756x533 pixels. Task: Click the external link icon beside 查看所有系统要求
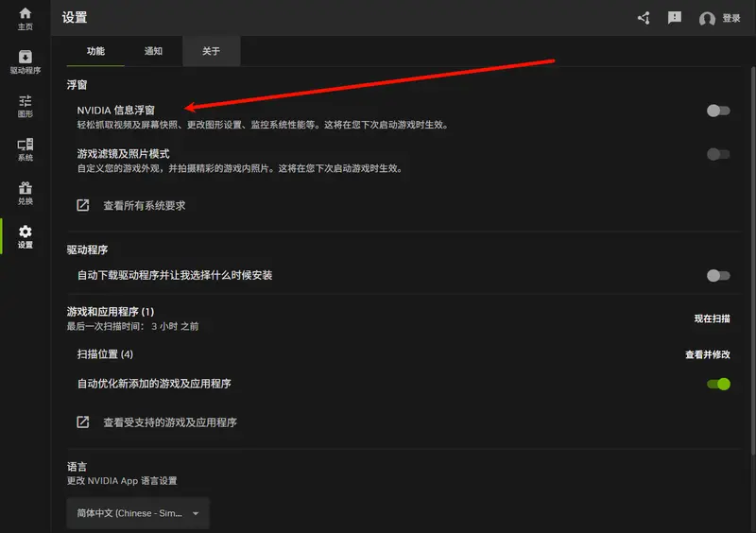[x=83, y=205]
